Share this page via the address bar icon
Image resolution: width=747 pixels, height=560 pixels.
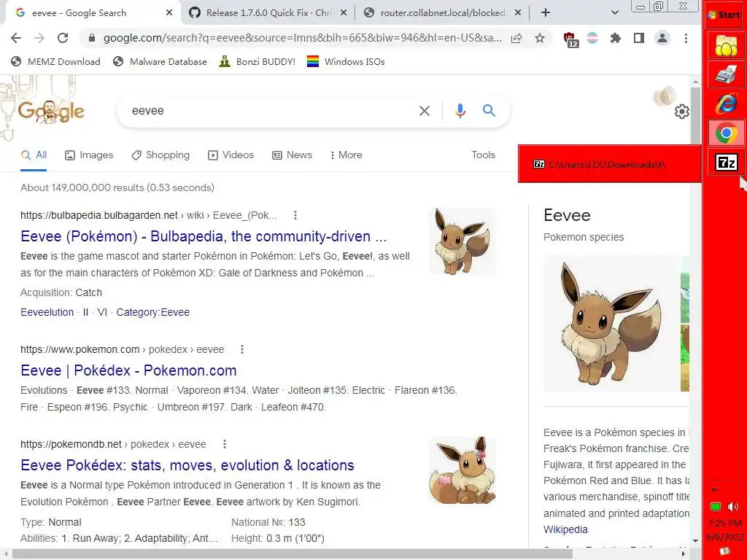(516, 38)
